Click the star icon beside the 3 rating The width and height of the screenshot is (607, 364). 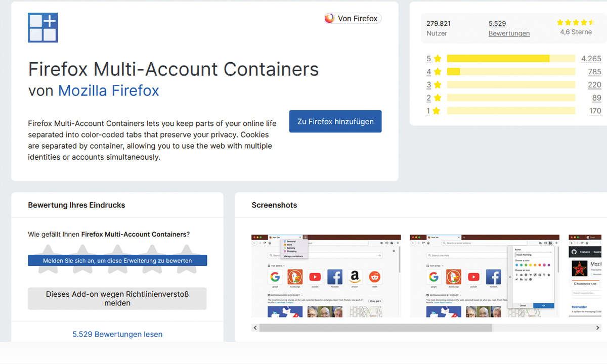438,85
